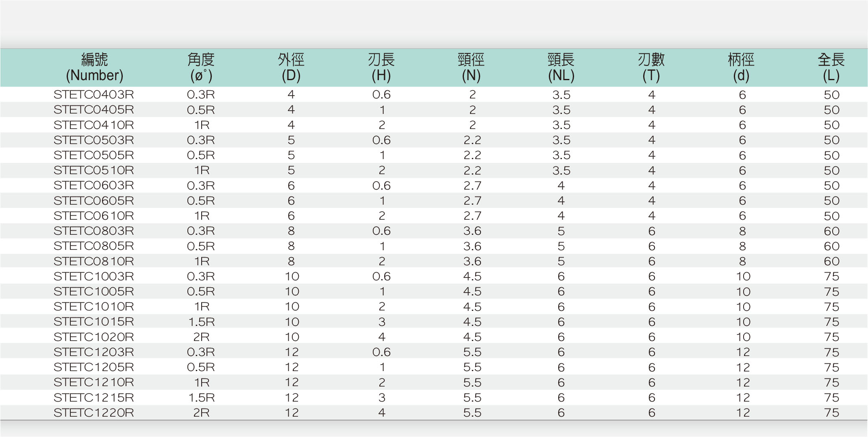
Task: Click part number STETC0810R
Action: point(94,261)
